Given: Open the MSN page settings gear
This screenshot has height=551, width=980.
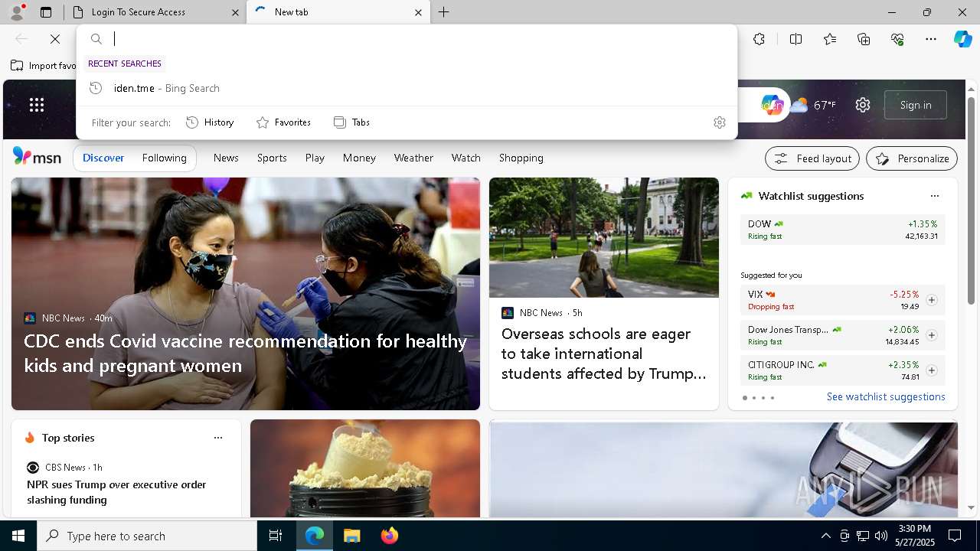Looking at the screenshot, I should [863, 105].
